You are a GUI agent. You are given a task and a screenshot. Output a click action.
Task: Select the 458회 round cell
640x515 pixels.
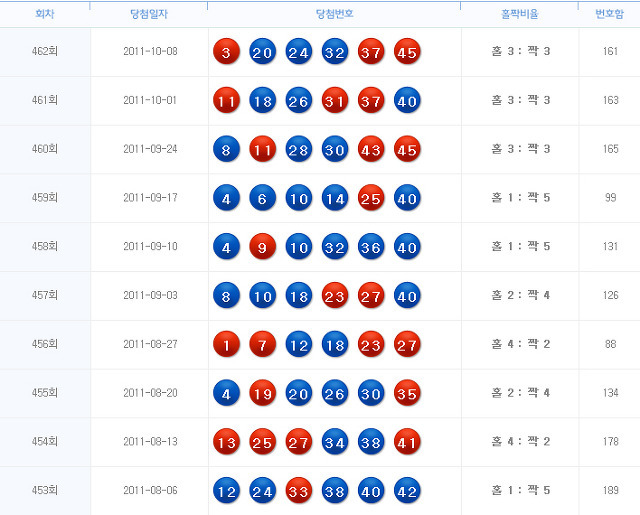point(45,246)
